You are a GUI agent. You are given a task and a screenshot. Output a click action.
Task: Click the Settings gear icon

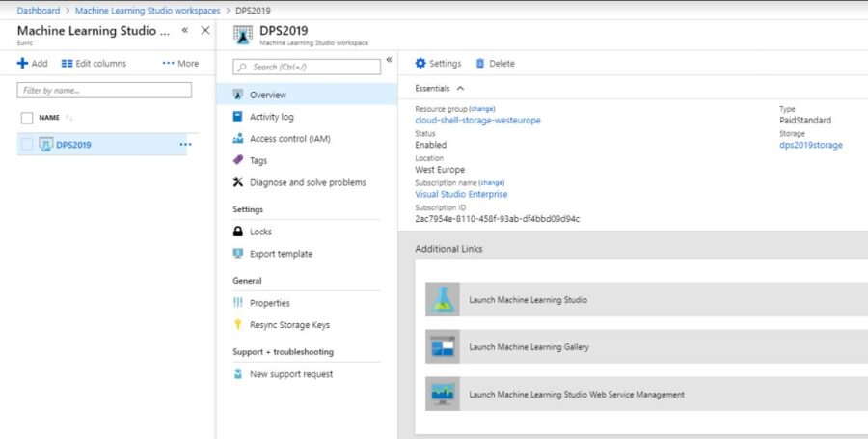tap(420, 63)
